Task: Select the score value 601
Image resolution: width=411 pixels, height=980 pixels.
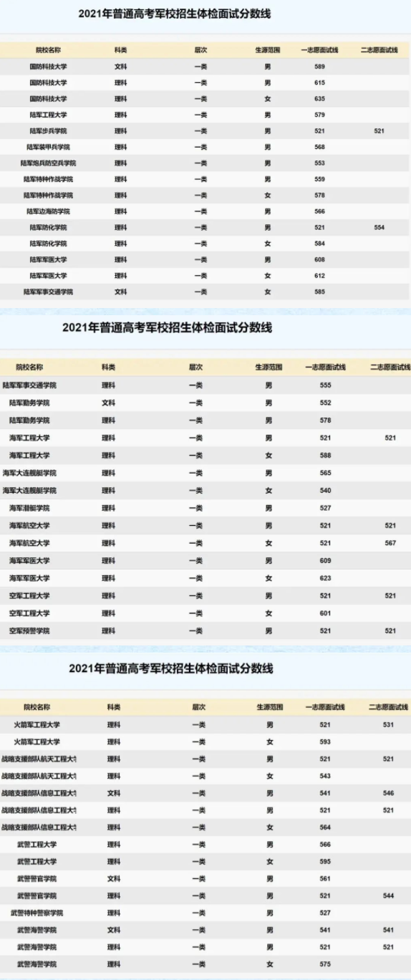Action: [326, 613]
